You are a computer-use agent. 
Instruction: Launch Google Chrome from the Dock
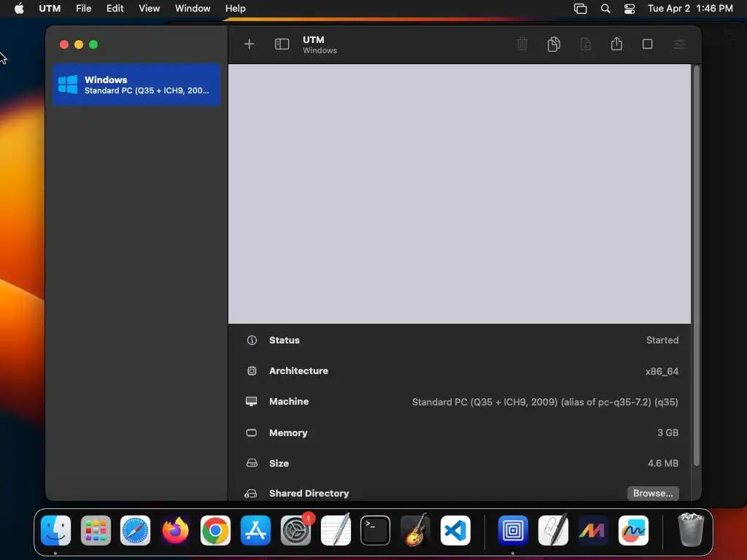(x=215, y=530)
